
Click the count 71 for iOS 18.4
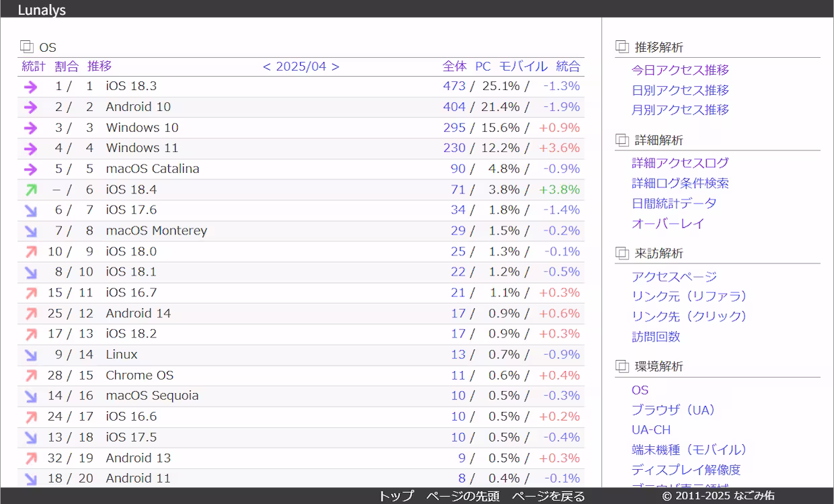pyautogui.click(x=458, y=190)
